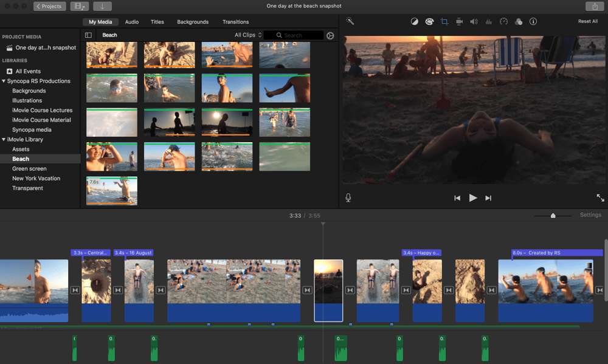Open the Titles tab

coord(157,22)
